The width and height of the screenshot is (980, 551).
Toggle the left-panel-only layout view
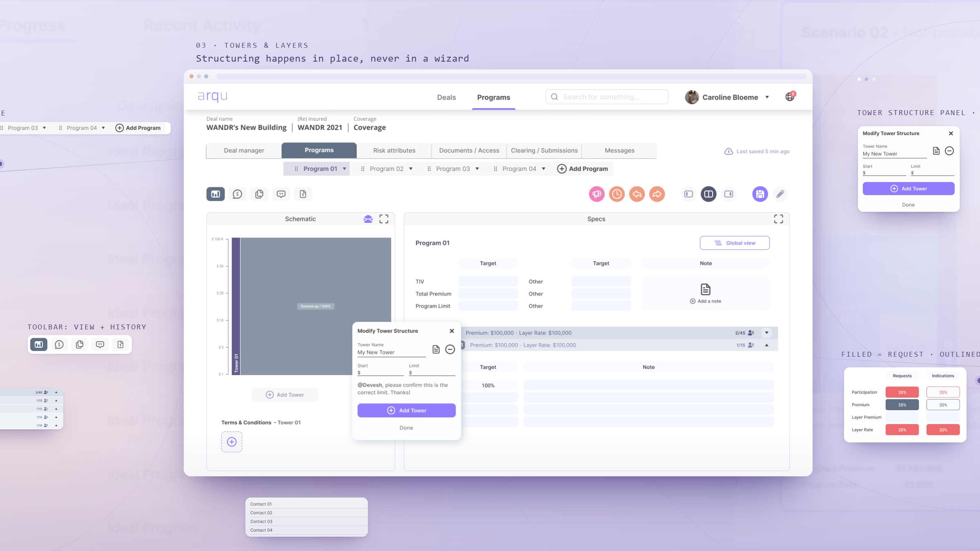[688, 194]
